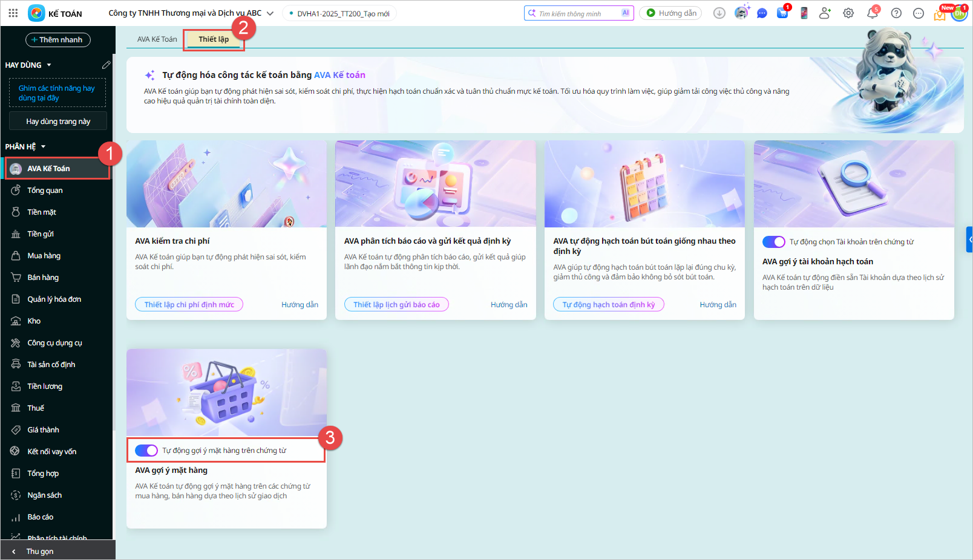This screenshot has height=560, width=973.
Task: Click Hay dùng trang này button
Action: (x=58, y=121)
